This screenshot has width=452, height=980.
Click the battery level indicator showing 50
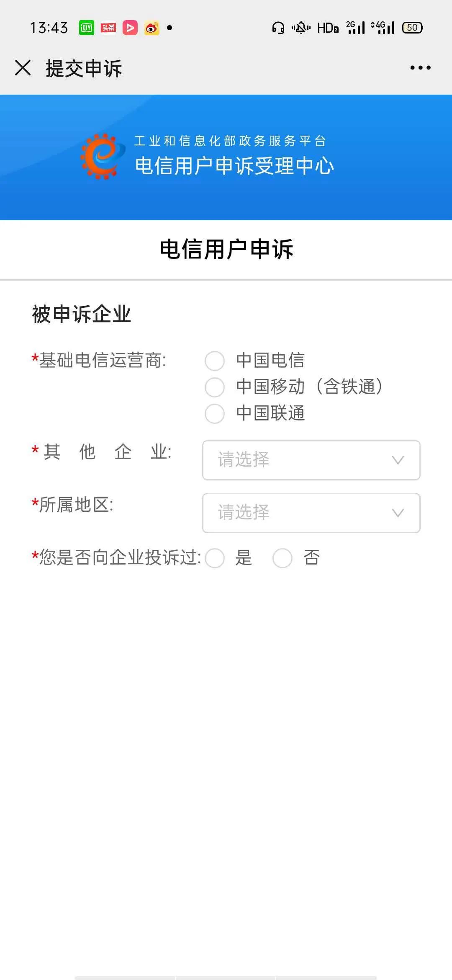pyautogui.click(x=412, y=28)
